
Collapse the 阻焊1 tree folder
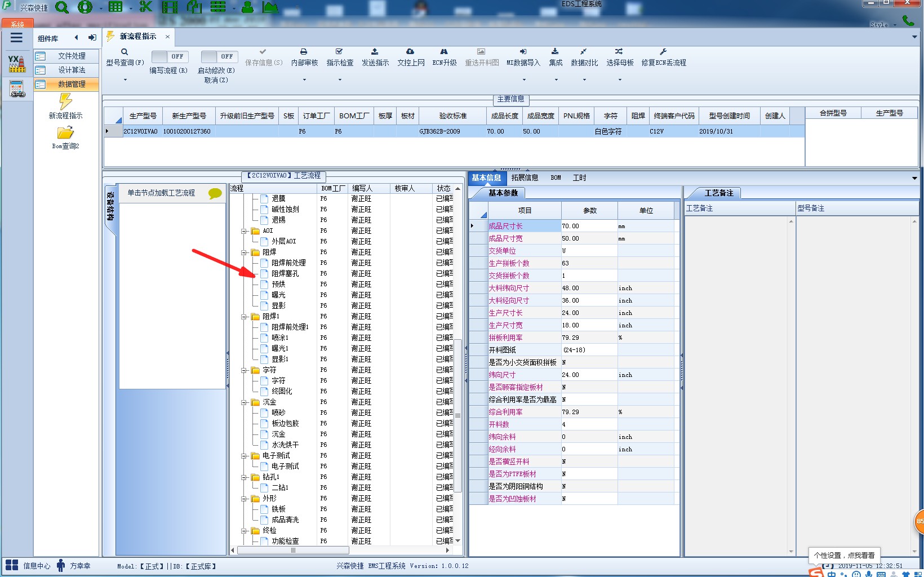point(245,317)
